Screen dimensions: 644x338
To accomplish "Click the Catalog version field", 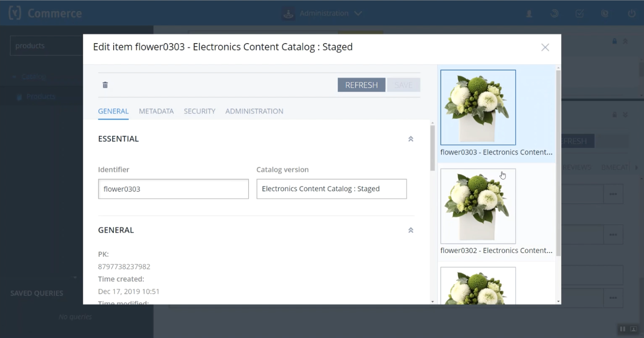I will (x=331, y=189).
